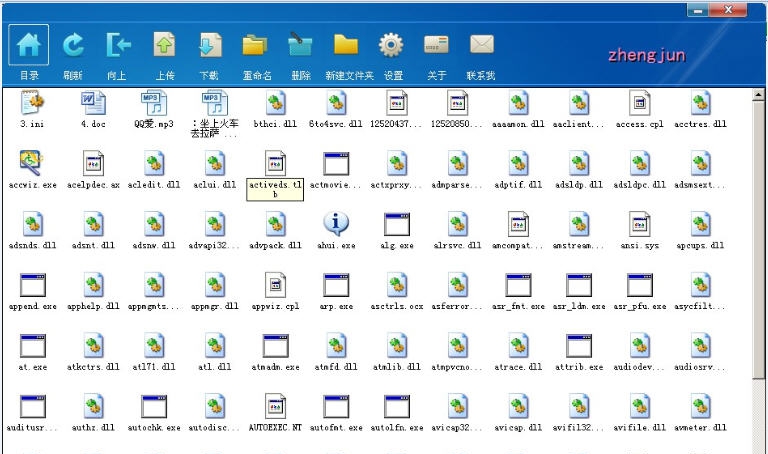
Task: Select the accwiz.exe file
Action: tap(32, 163)
